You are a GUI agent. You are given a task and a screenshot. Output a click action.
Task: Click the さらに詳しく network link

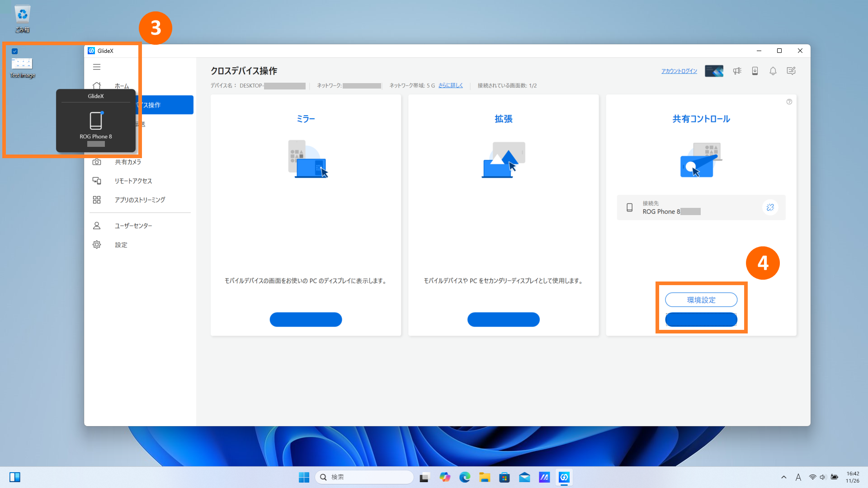tap(450, 85)
